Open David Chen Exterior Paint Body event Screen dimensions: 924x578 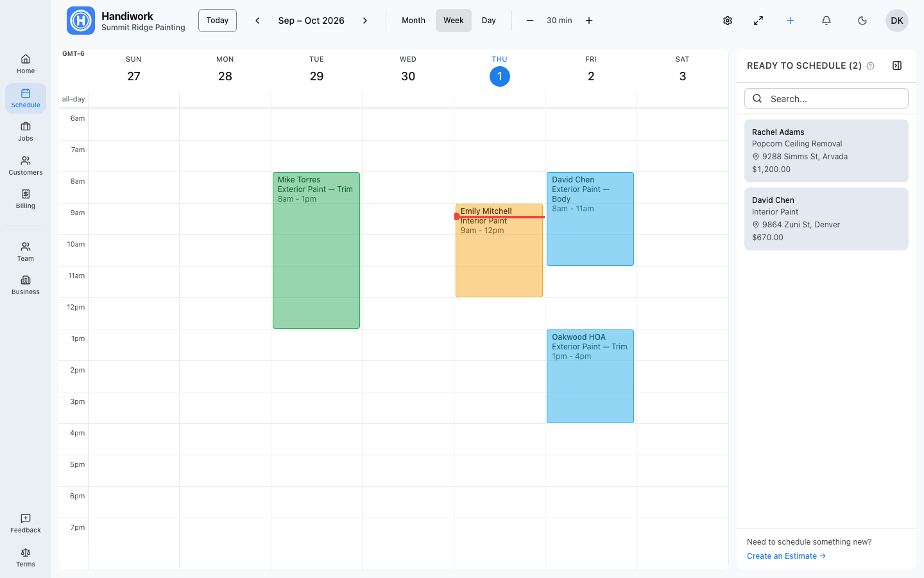(x=590, y=219)
